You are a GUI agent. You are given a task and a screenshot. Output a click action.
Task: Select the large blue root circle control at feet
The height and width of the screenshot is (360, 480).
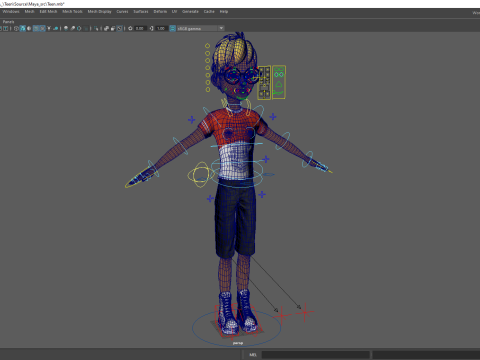[x=237, y=327]
